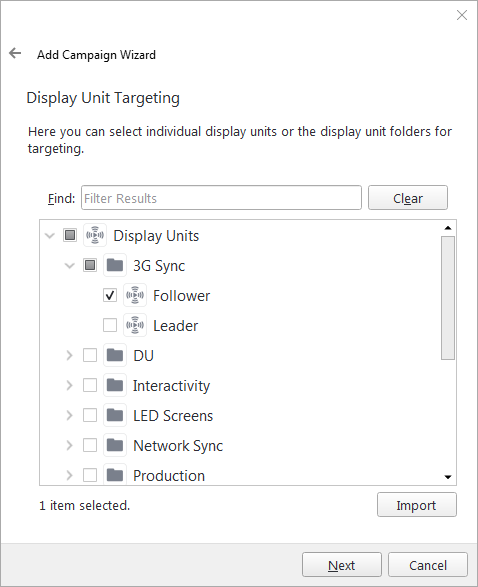The image size is (478, 587).
Task: Click the Display Units root broadcast icon
Action: click(x=95, y=235)
